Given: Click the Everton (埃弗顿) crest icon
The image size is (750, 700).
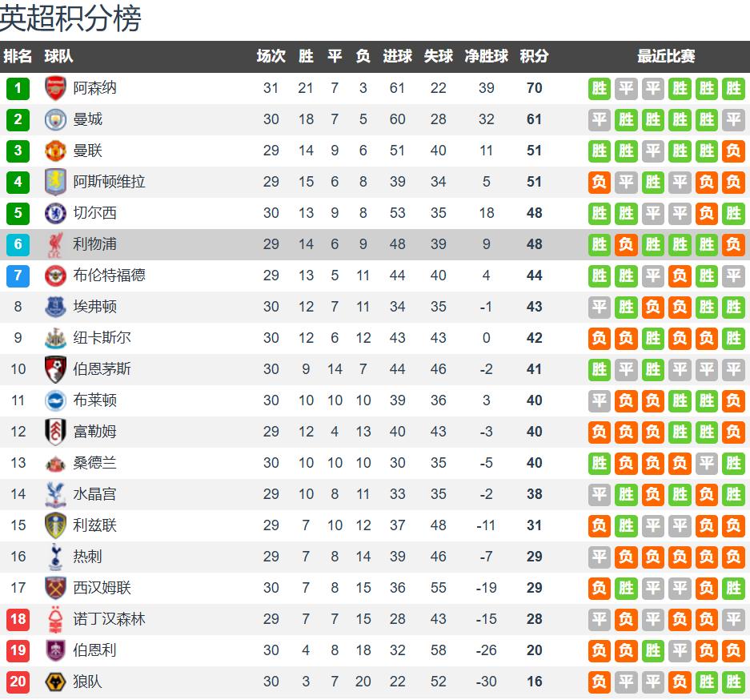Looking at the screenshot, I should coord(55,307).
